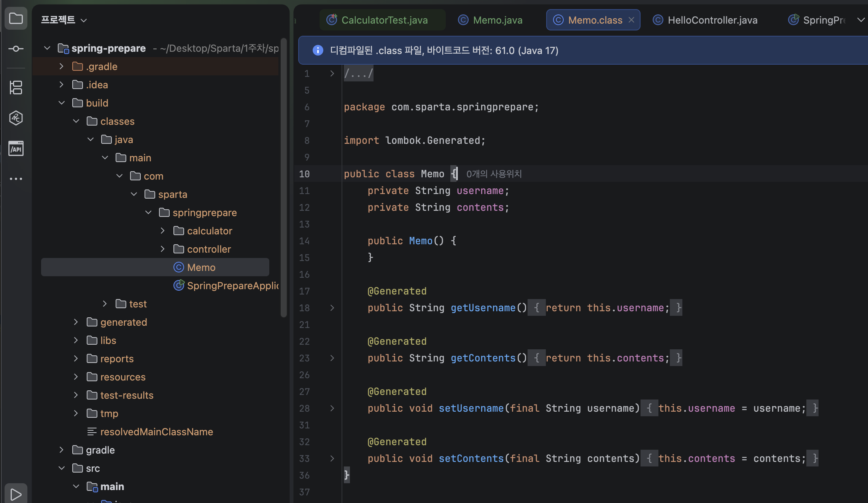Show more tool windows via ellipsis icon
The image size is (868, 503).
pyautogui.click(x=16, y=178)
